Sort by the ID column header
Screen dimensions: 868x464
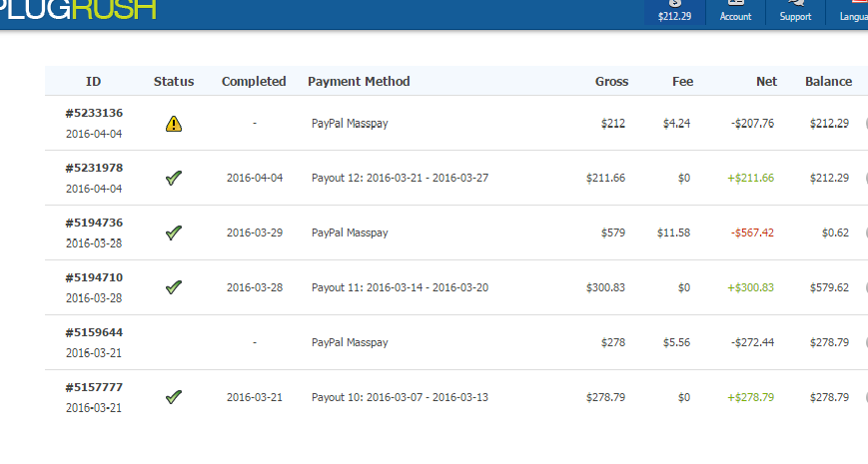(x=94, y=82)
